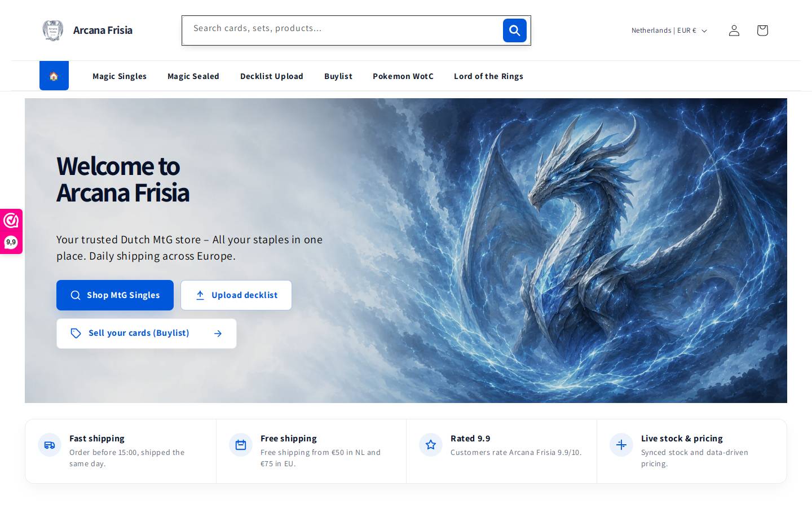
Task: Click the Arcana Frisia crest logo
Action: (53, 30)
